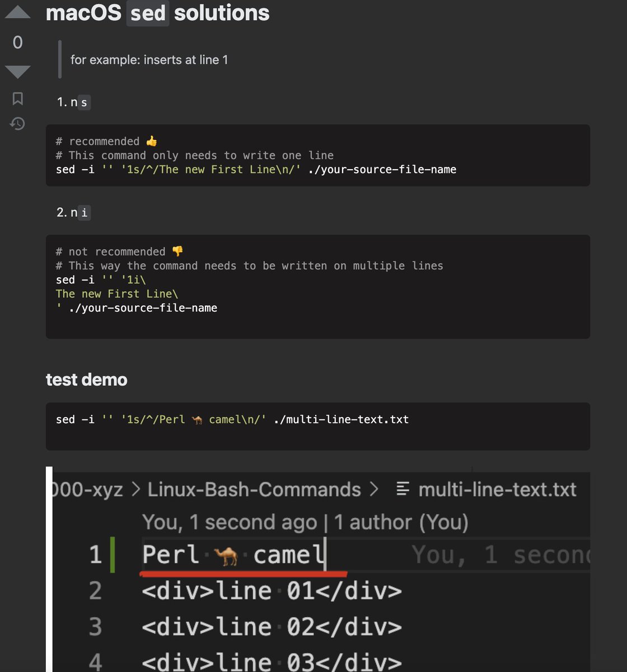Click the '2. n i' list item

point(73,212)
